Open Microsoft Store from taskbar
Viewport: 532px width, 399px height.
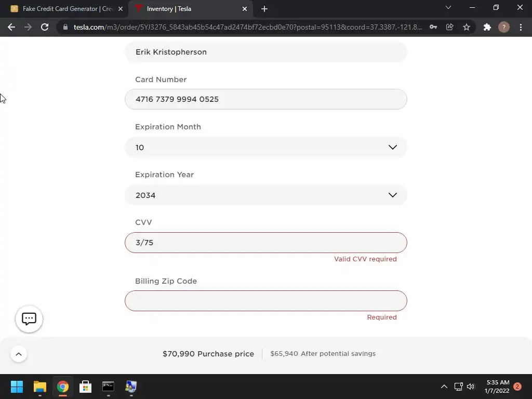point(86,387)
